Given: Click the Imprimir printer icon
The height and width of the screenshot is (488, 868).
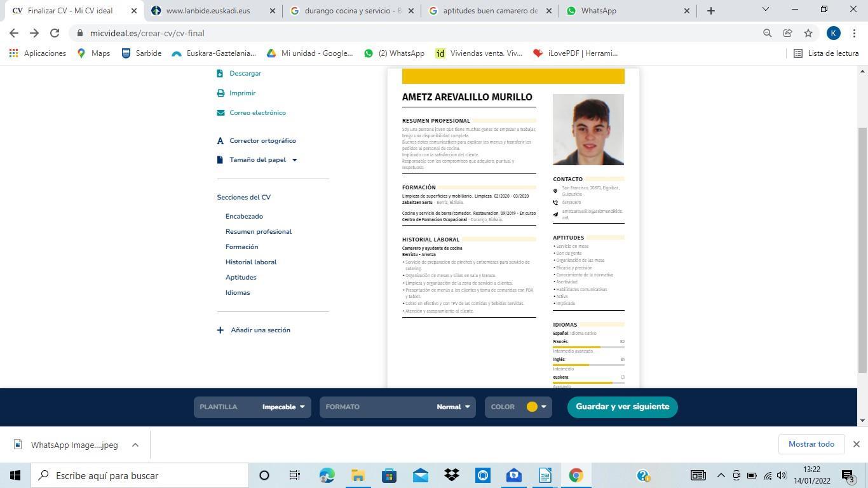Looking at the screenshot, I should click(x=220, y=93).
